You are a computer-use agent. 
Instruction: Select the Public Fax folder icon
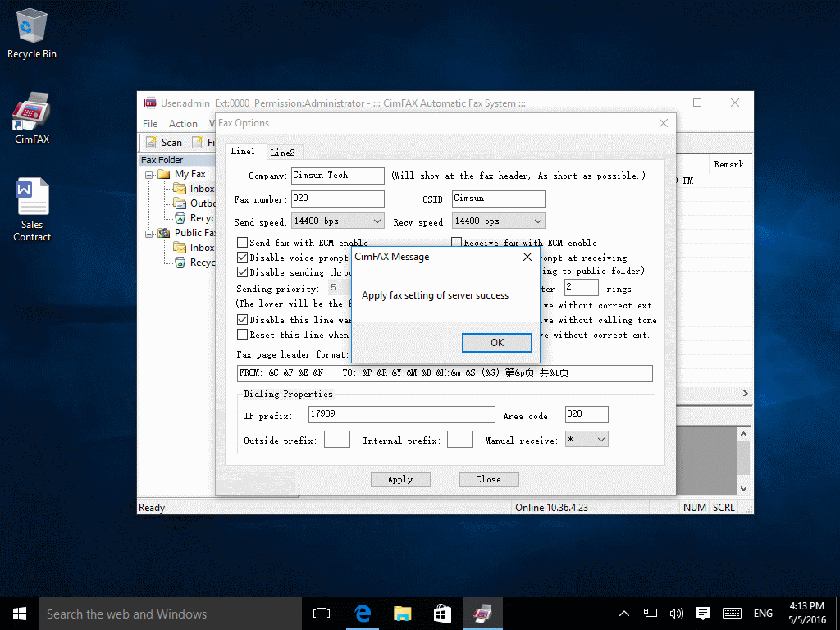[x=164, y=233]
